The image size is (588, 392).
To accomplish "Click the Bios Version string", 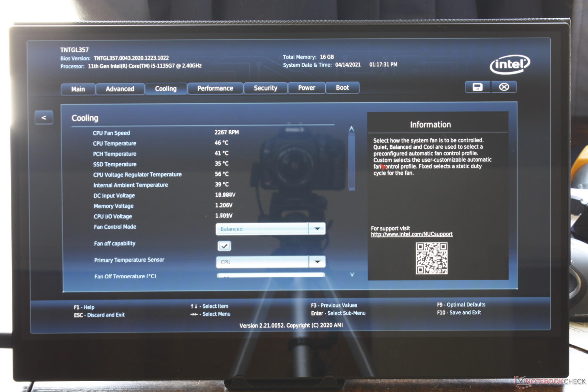I will [x=131, y=58].
